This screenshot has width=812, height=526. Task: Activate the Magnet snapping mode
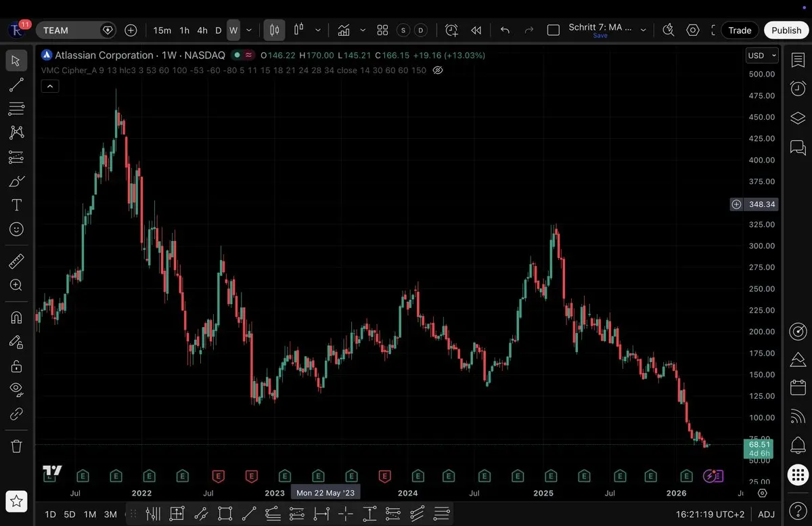16,317
